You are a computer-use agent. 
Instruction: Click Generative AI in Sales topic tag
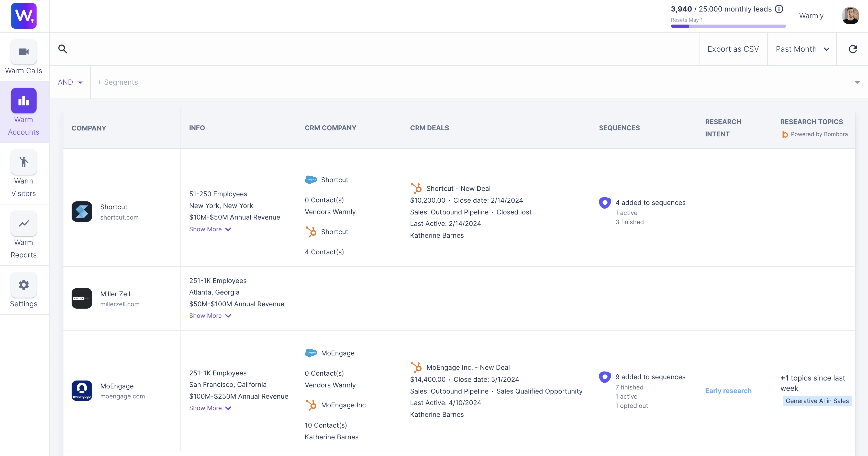(x=817, y=401)
